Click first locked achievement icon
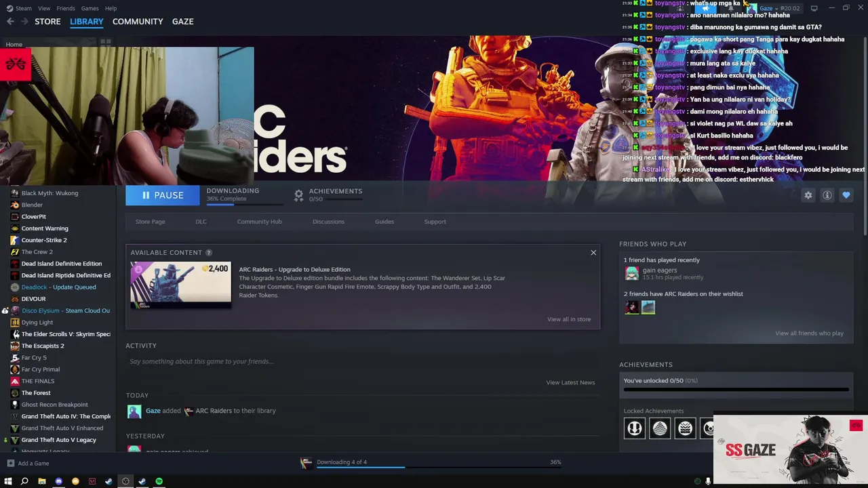The image size is (868, 488). click(635, 428)
